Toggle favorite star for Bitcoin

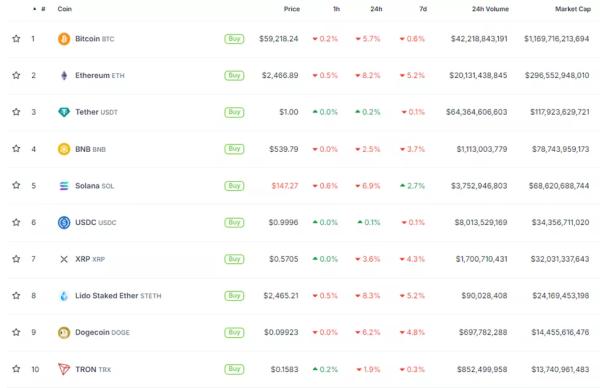coord(16,38)
